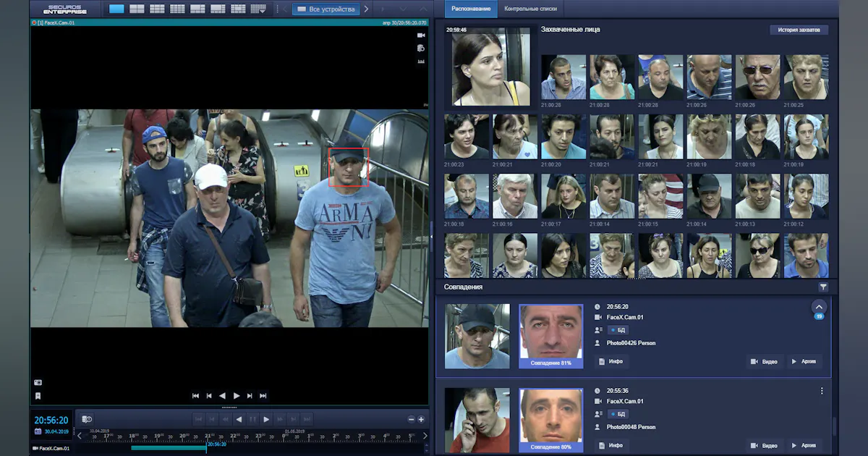Go to previous device group arrow

point(285,9)
